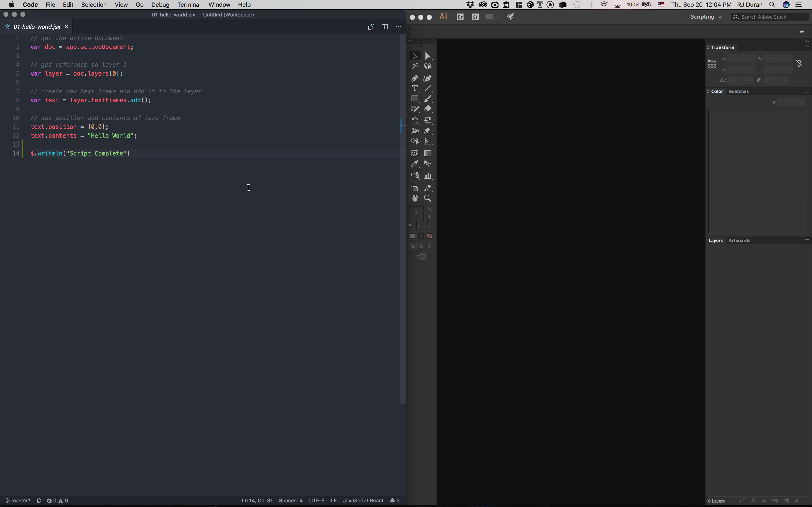The height and width of the screenshot is (507, 812).
Task: Open the Bridge (Br) icon
Action: pyautogui.click(x=460, y=17)
